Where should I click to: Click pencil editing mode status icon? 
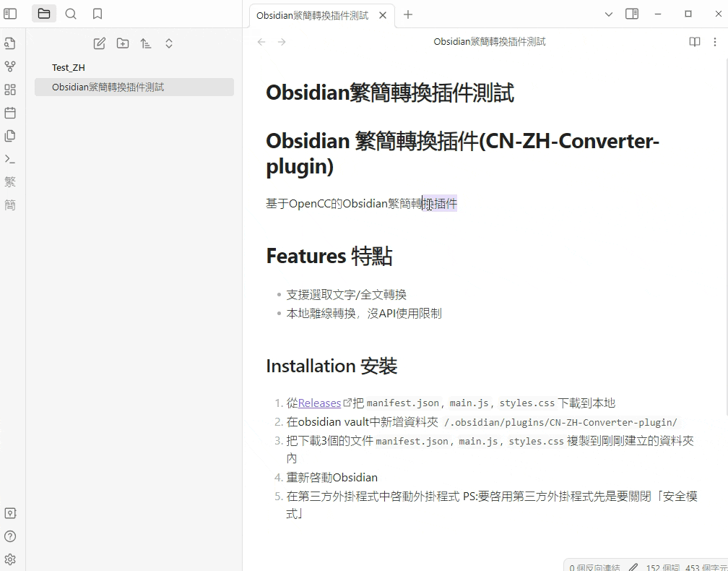pos(633,567)
